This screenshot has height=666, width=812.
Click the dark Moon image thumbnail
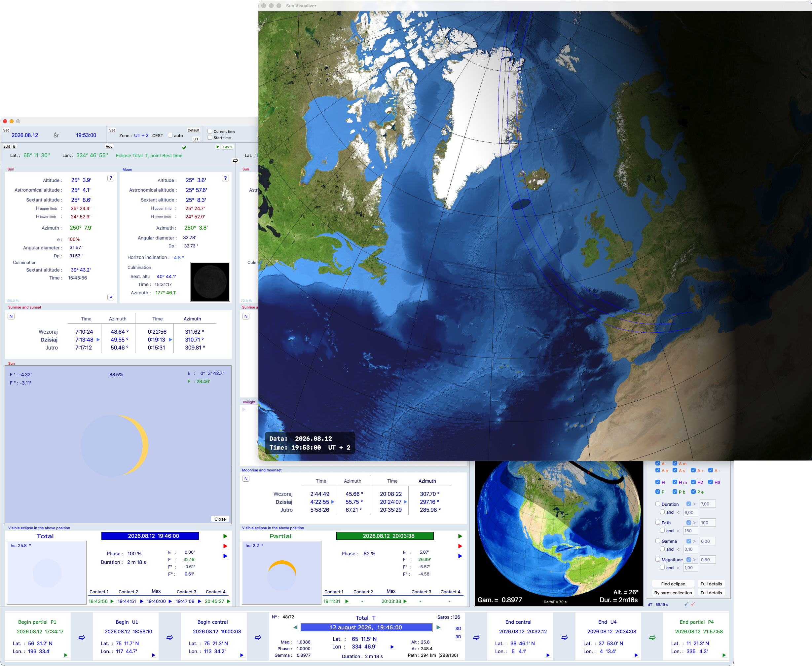[x=210, y=281]
